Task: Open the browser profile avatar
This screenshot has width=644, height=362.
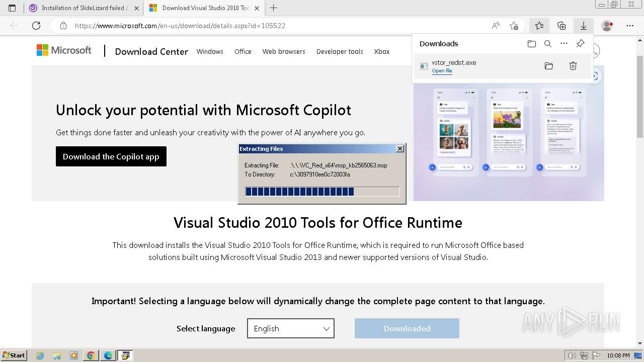Action: 607,26
